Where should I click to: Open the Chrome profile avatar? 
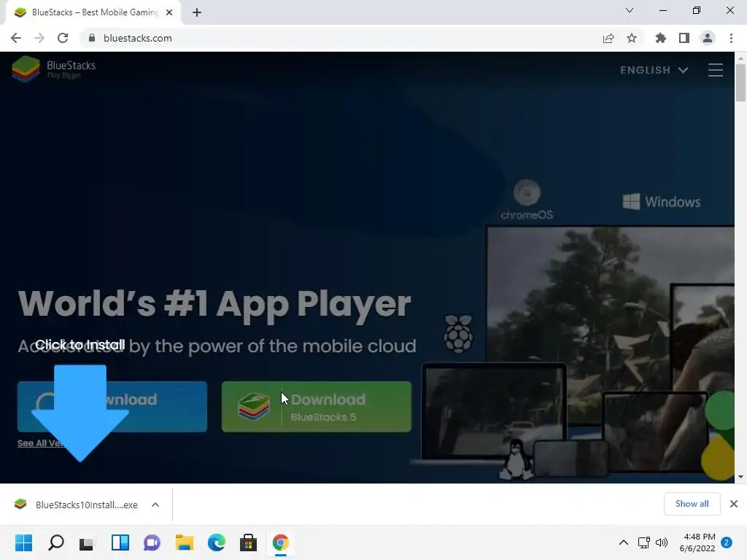coord(708,38)
